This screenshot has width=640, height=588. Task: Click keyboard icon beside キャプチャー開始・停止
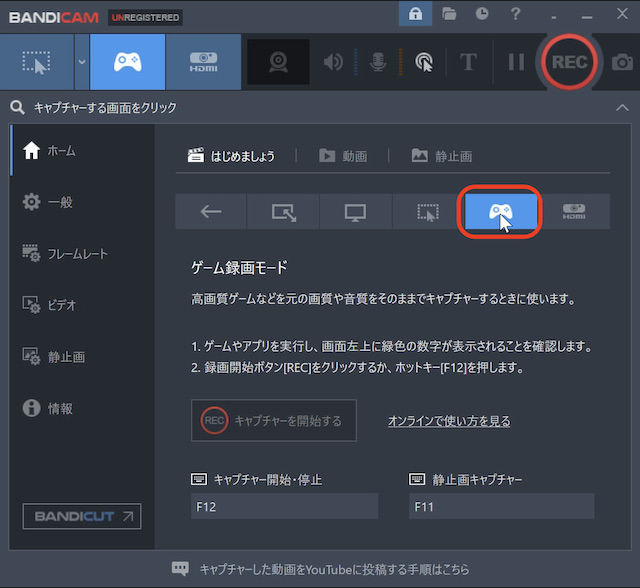[199, 479]
